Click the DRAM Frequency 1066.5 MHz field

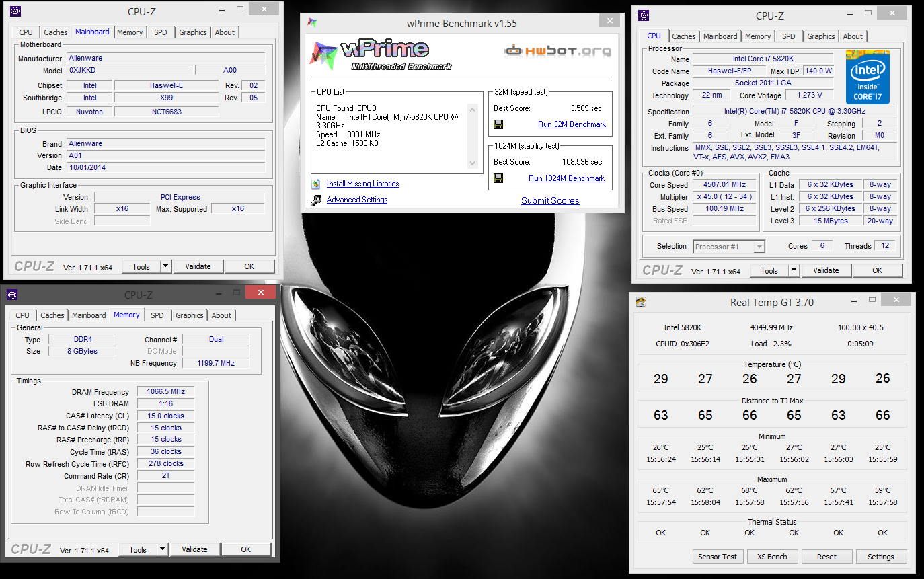(x=165, y=392)
